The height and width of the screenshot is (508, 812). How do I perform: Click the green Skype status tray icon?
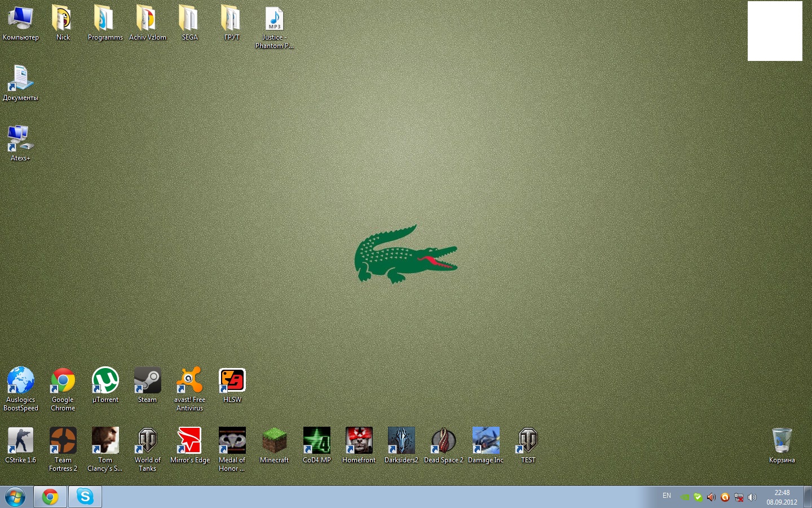point(698,497)
